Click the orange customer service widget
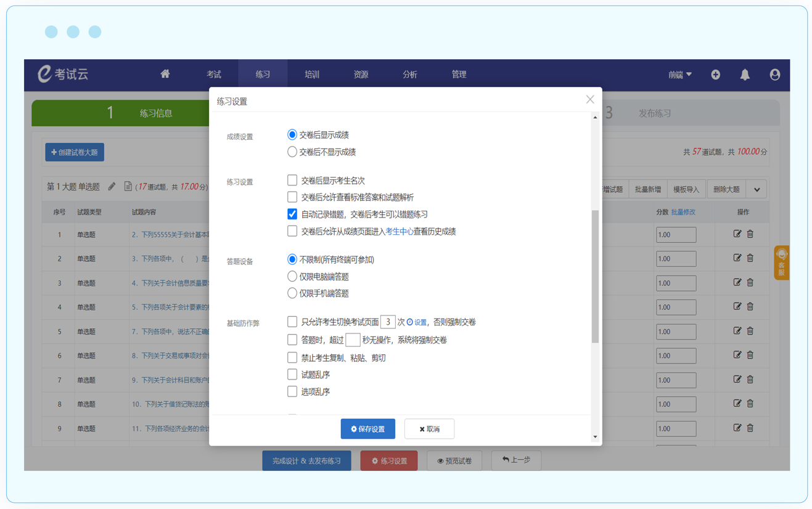This screenshot has width=812, height=509. point(781,263)
